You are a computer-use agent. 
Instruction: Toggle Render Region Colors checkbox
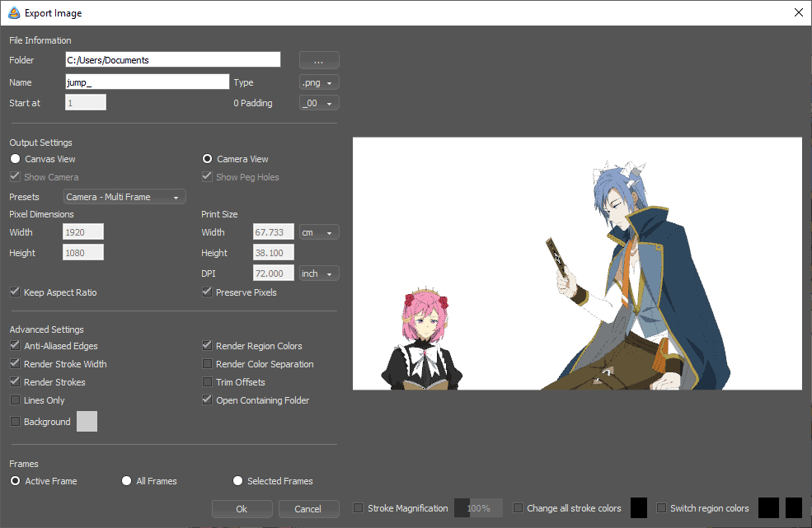207,345
